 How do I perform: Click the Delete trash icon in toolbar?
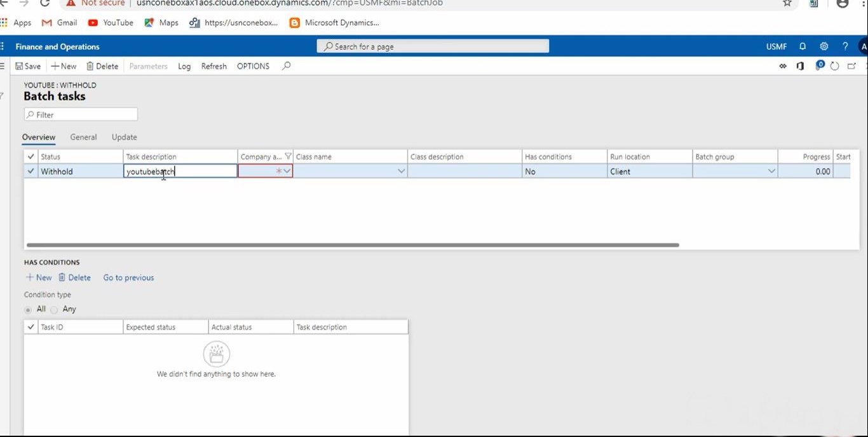pos(90,66)
